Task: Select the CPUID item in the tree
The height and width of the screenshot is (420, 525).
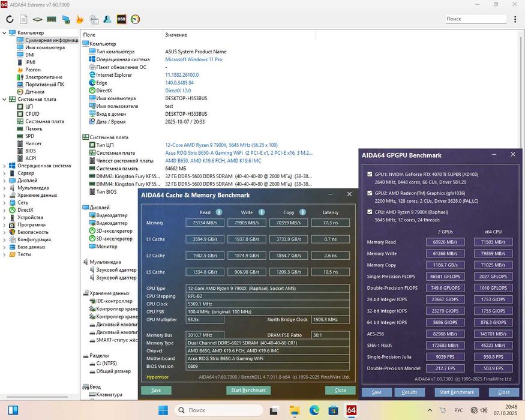Action: (x=32, y=114)
